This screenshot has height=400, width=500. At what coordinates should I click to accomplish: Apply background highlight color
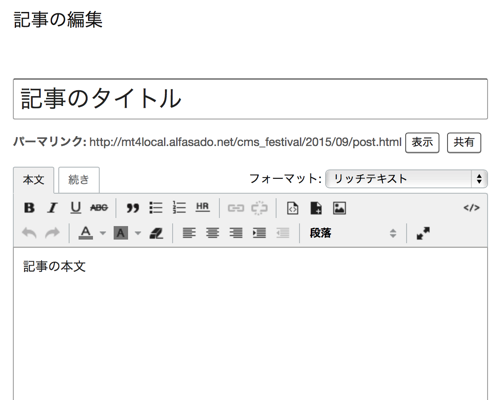[121, 233]
